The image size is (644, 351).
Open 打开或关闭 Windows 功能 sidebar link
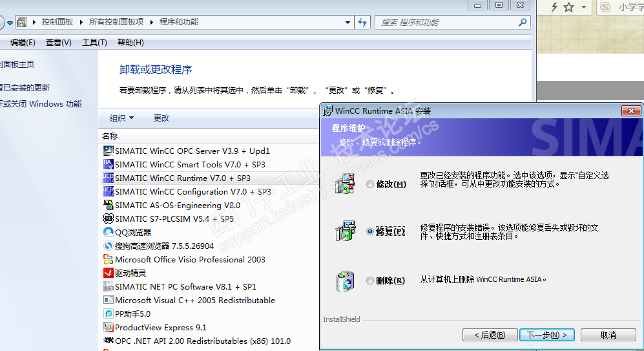(41, 104)
